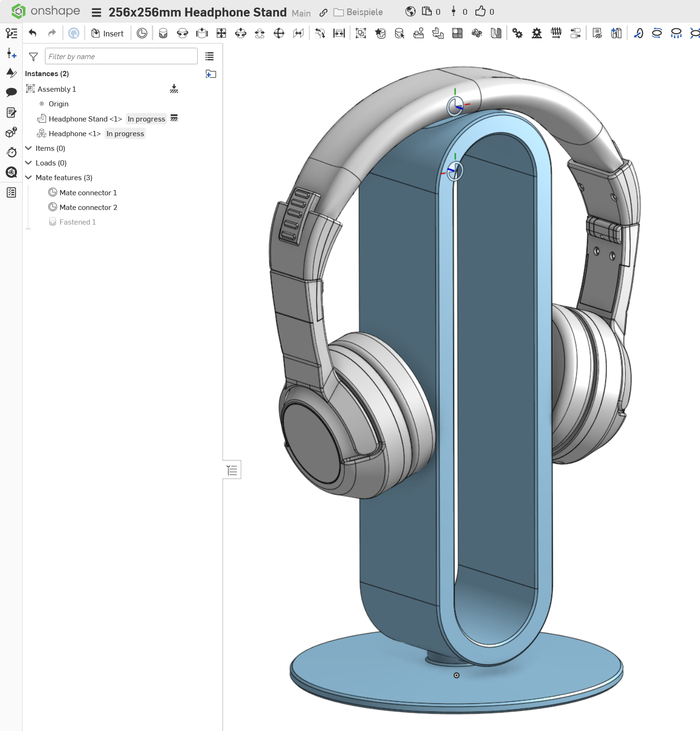Click the Main branch label
Screen dimensions: 700x731
tap(301, 13)
